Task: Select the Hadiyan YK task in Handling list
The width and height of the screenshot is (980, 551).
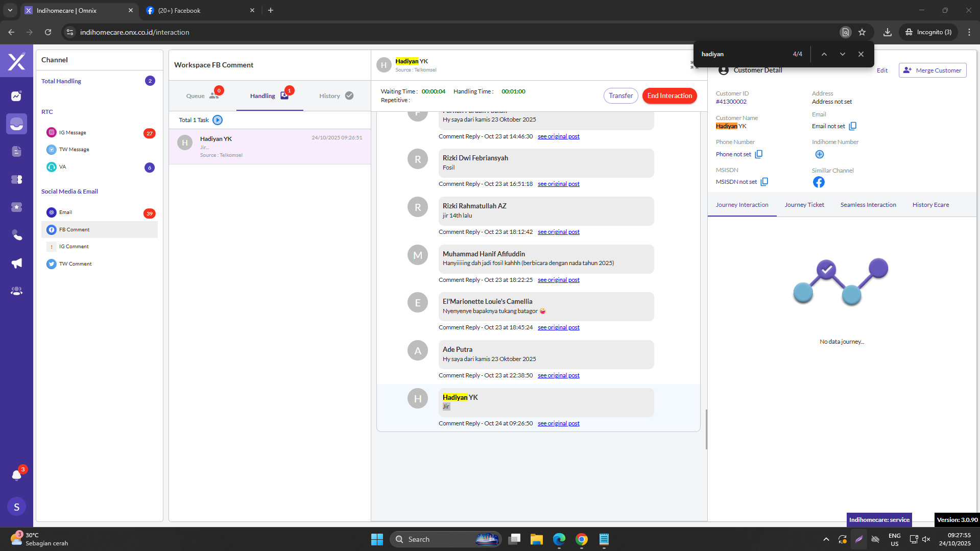Action: coord(270,147)
